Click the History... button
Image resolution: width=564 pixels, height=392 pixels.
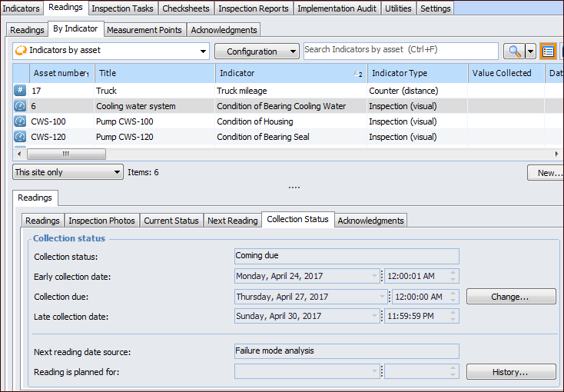click(511, 372)
